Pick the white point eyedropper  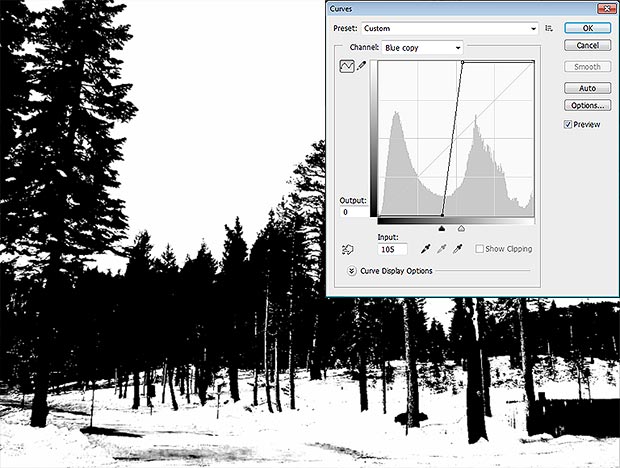pos(458,249)
